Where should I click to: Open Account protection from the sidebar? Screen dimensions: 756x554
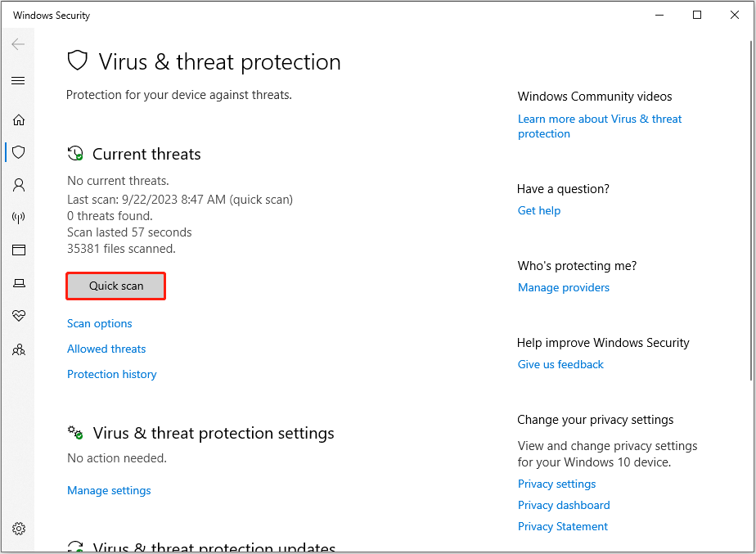click(x=19, y=185)
